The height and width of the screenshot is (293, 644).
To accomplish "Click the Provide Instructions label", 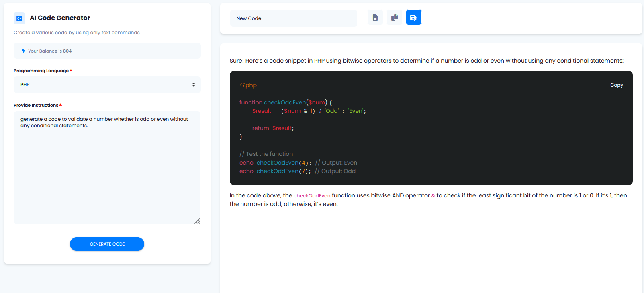I will click(36, 105).
